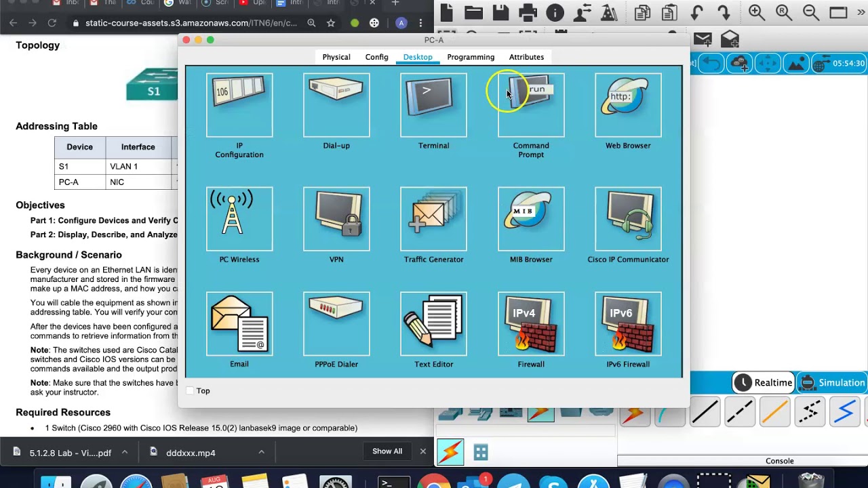Click the Zoom Reset magnifier icon
The width and height of the screenshot is (868, 488).
tap(784, 12)
